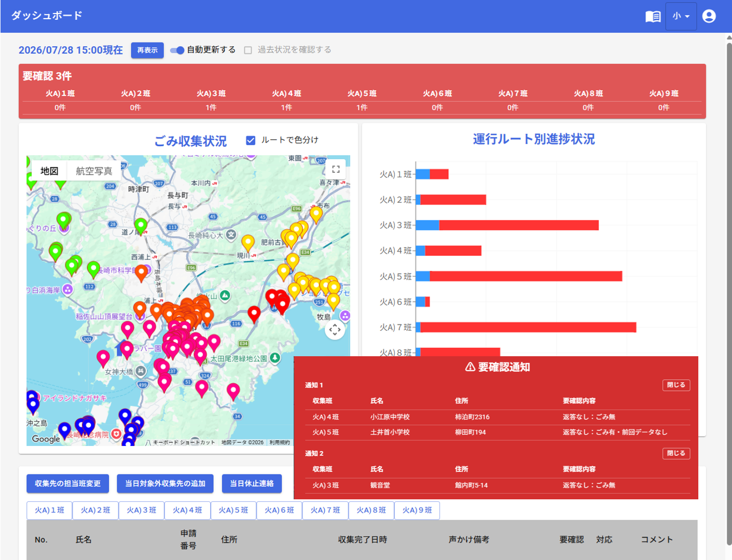Open the manual book icon in header
Screen dimensions: 732x560
point(653,16)
